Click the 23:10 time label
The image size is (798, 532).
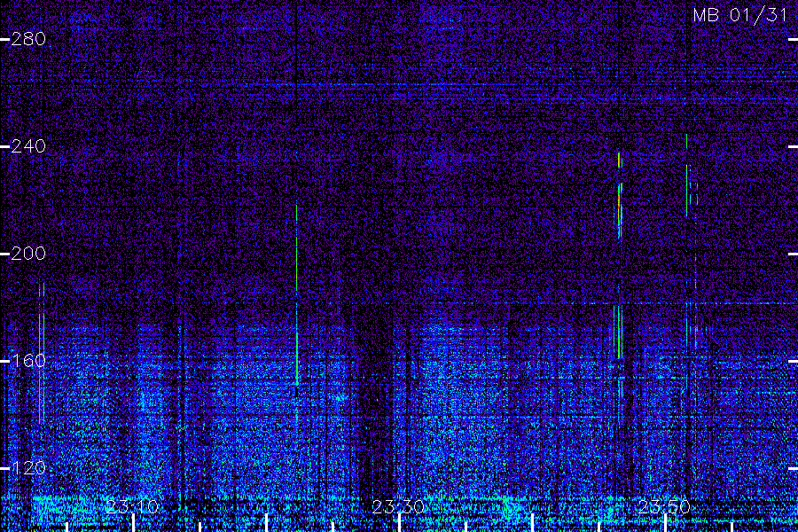coord(132,507)
